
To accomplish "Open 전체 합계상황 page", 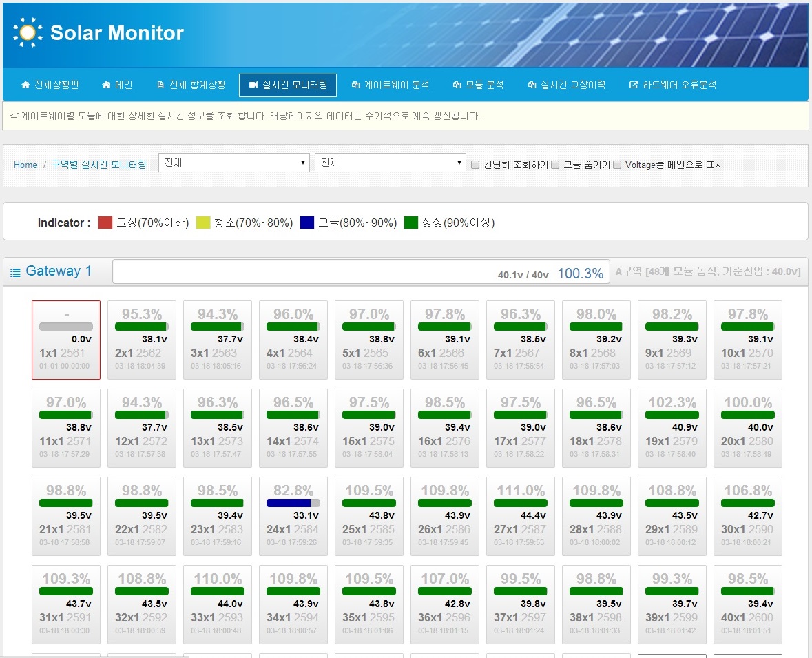I will pos(191,85).
